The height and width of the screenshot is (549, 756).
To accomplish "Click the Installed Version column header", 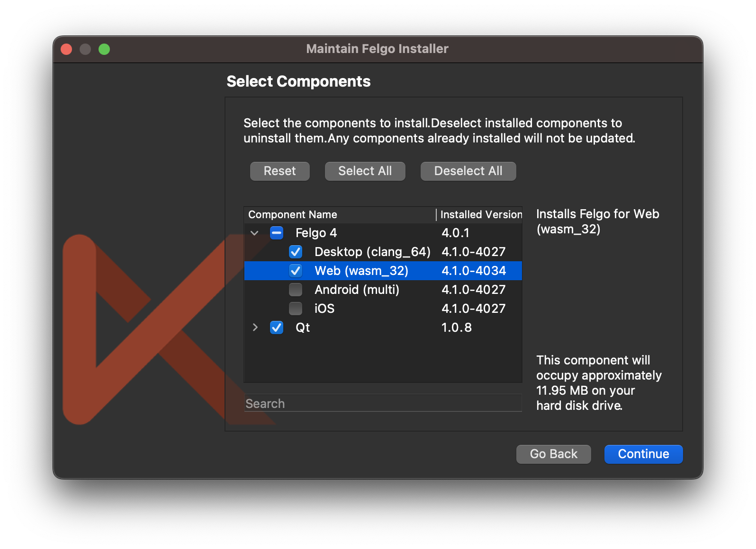I will coord(479,215).
